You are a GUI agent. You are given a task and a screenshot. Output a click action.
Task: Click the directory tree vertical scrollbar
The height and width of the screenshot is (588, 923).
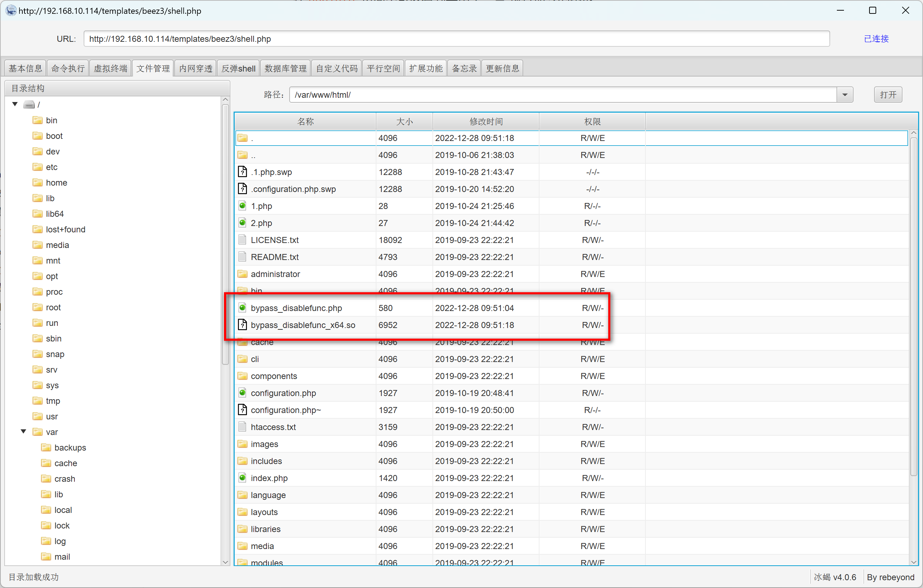(225, 234)
